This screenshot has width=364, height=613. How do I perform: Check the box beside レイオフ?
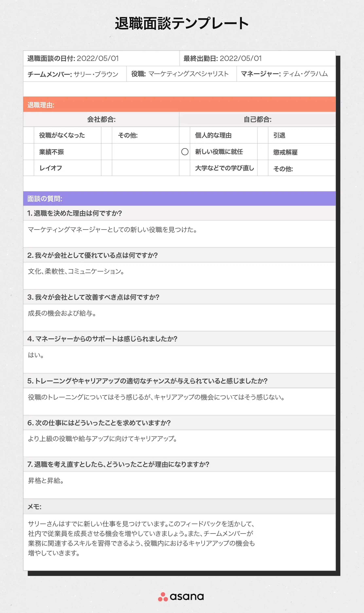click(x=29, y=168)
